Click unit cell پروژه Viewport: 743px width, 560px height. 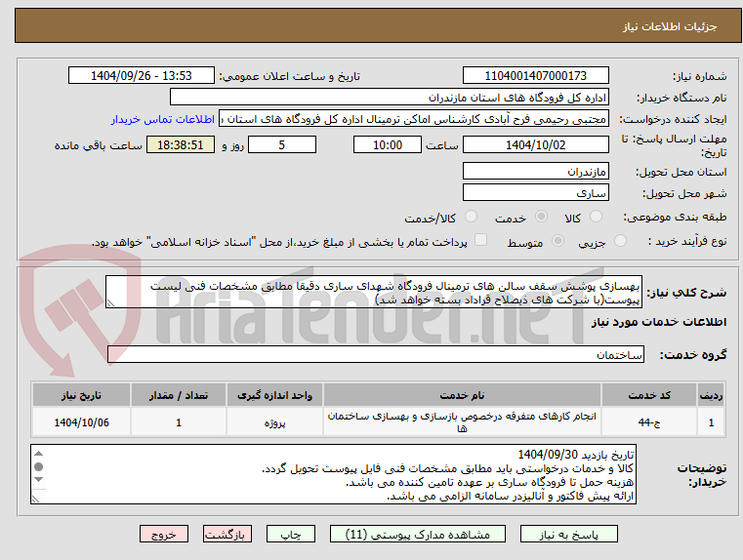tap(274, 422)
